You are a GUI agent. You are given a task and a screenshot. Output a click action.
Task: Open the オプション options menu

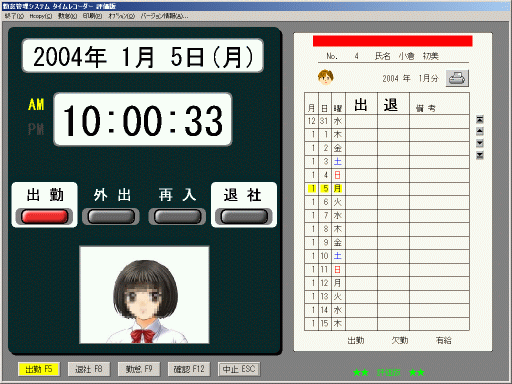121,16
